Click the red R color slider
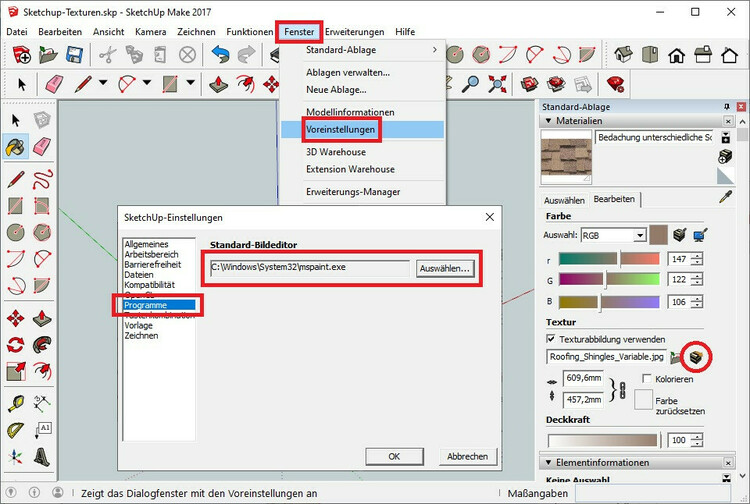The width and height of the screenshot is (750, 504). point(609,259)
